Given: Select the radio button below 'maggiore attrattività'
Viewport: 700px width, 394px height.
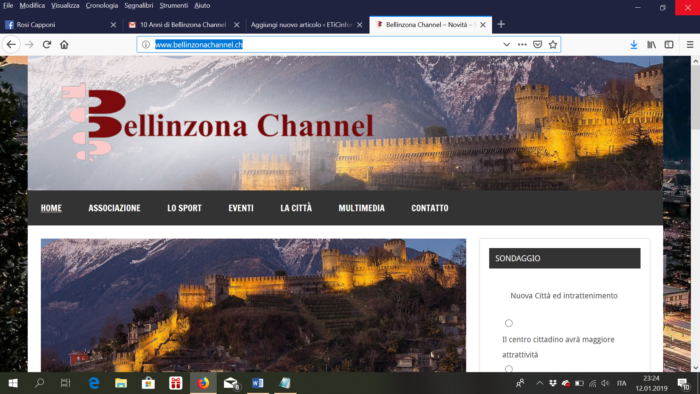Looking at the screenshot, I should [x=508, y=369].
